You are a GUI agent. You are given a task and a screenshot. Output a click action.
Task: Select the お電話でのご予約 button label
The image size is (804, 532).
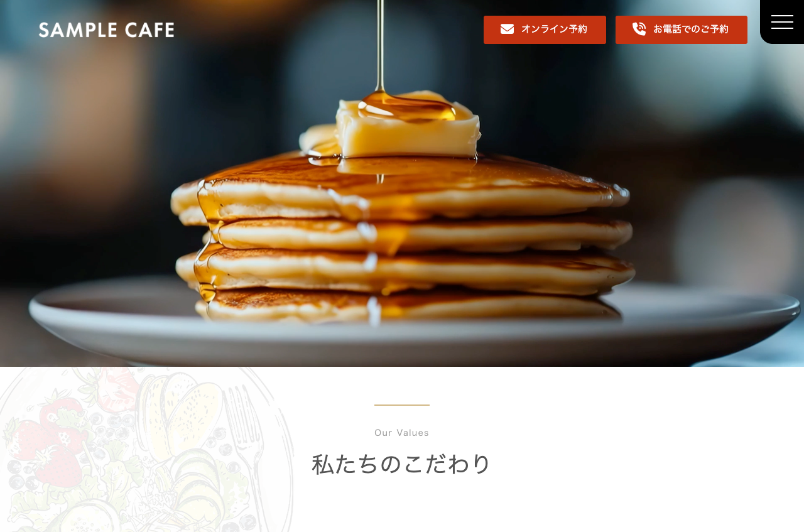691,29
